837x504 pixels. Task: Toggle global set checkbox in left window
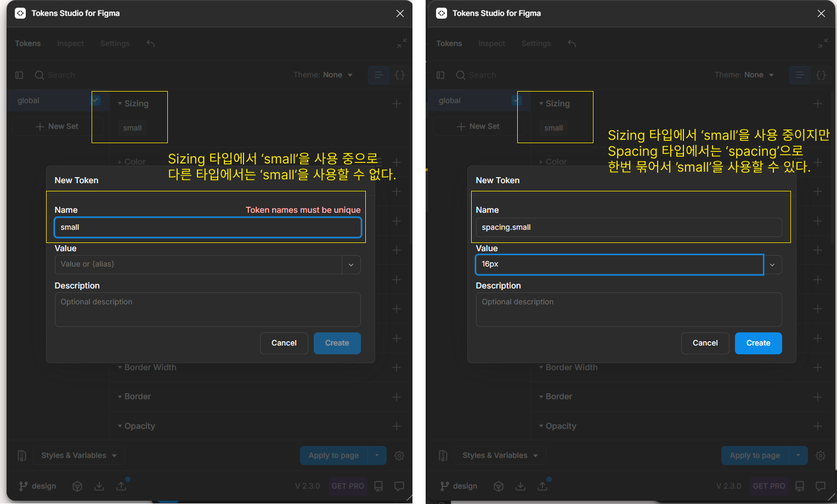(96, 100)
